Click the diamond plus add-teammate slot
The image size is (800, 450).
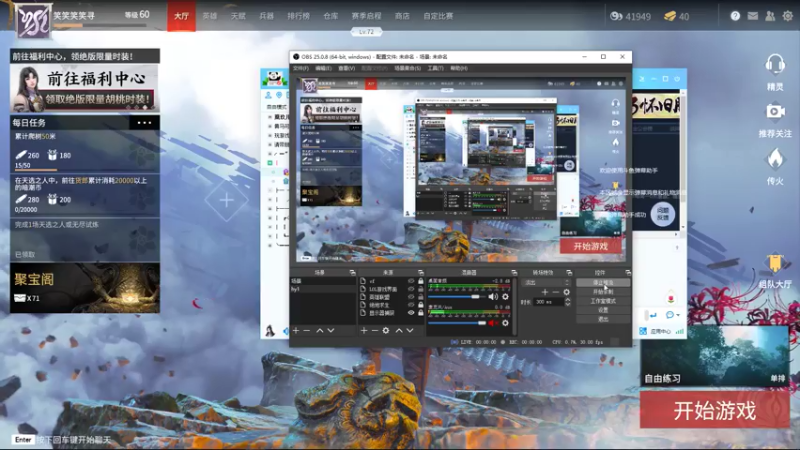click(227, 200)
